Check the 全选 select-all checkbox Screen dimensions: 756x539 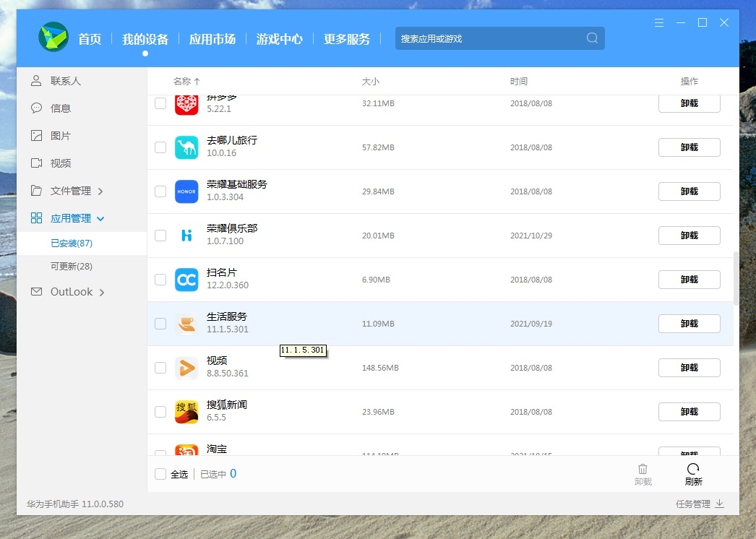[160, 474]
